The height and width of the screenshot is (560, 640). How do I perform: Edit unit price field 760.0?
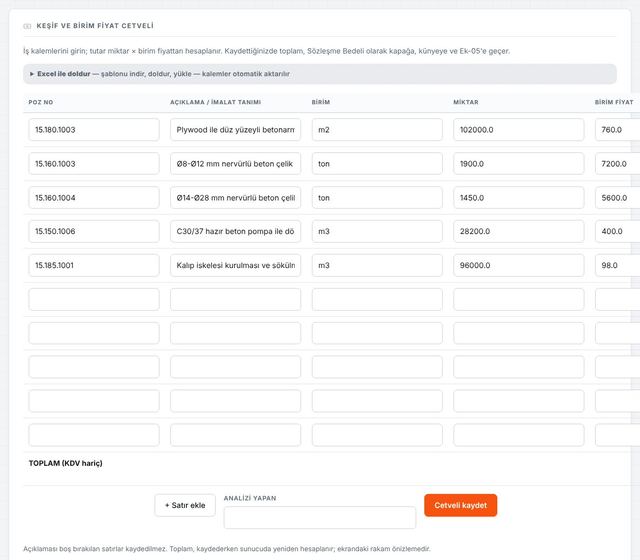point(618,130)
